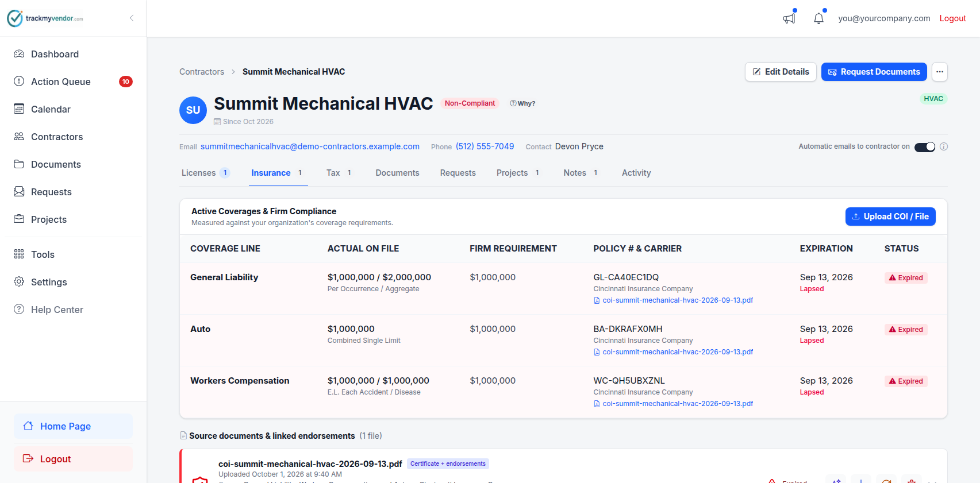The width and height of the screenshot is (980, 483).
Task: Click the red Logout sidebar button
Action: click(x=73, y=459)
